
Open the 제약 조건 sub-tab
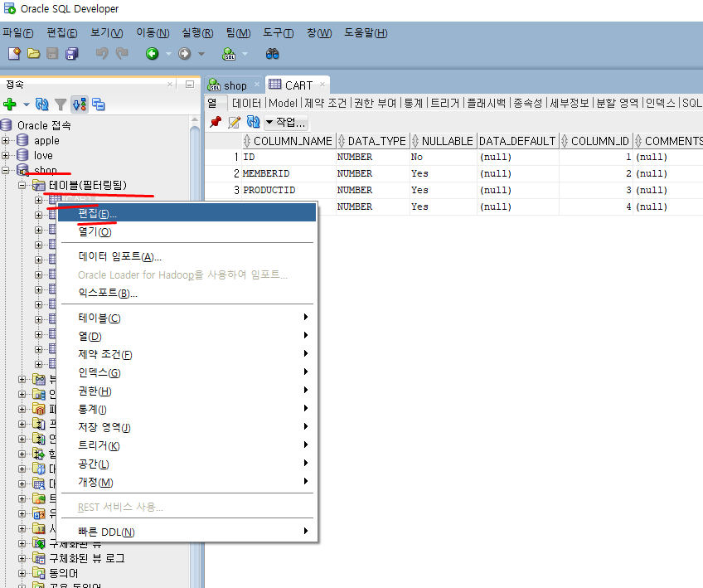[x=326, y=103]
